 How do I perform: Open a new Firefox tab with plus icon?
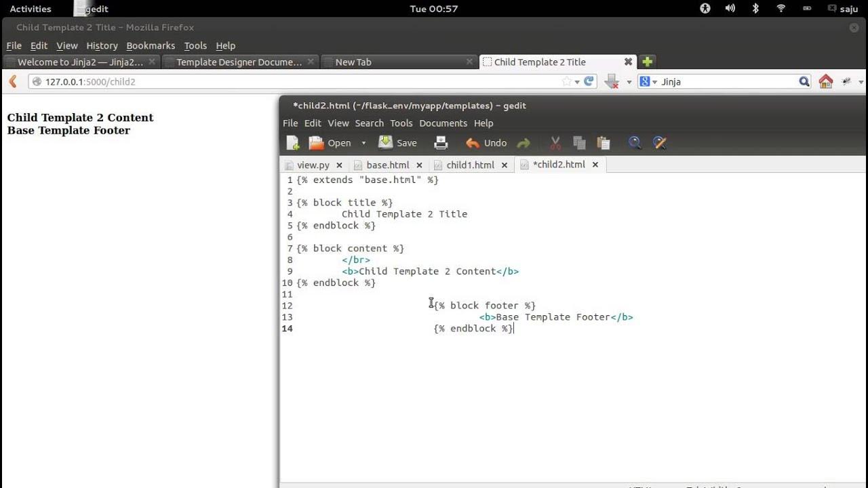[647, 62]
